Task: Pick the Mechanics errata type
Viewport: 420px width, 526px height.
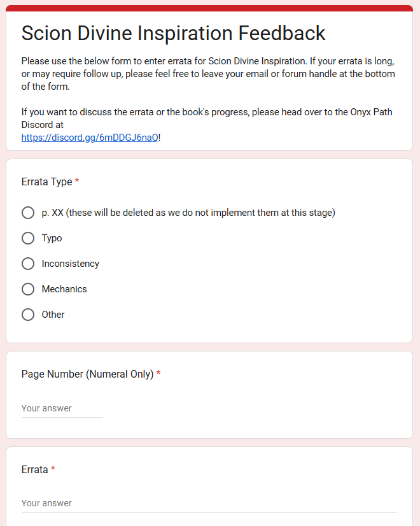Action: tap(28, 289)
